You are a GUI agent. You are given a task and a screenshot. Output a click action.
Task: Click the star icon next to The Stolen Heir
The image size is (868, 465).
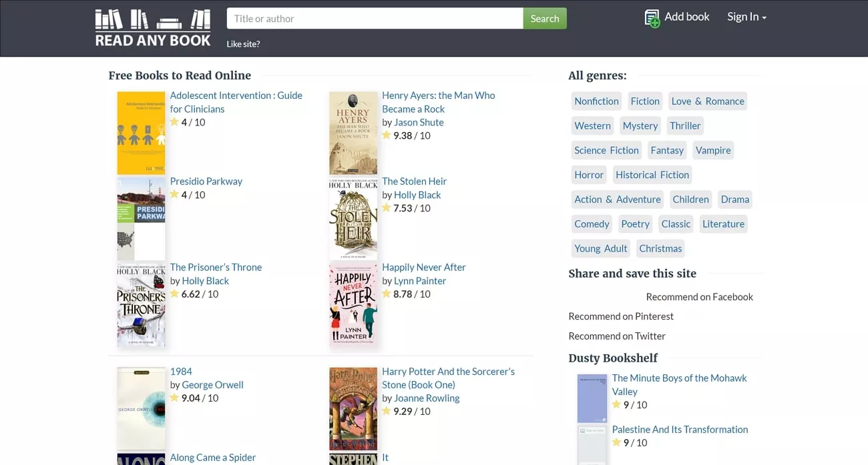tap(387, 207)
